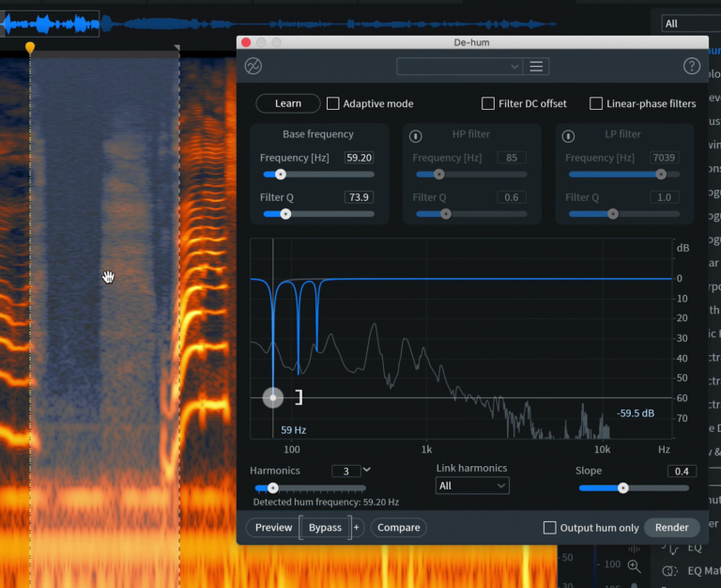Image resolution: width=721 pixels, height=588 pixels.
Task: Tick the Filter DC offset checkbox
Action: pos(488,103)
